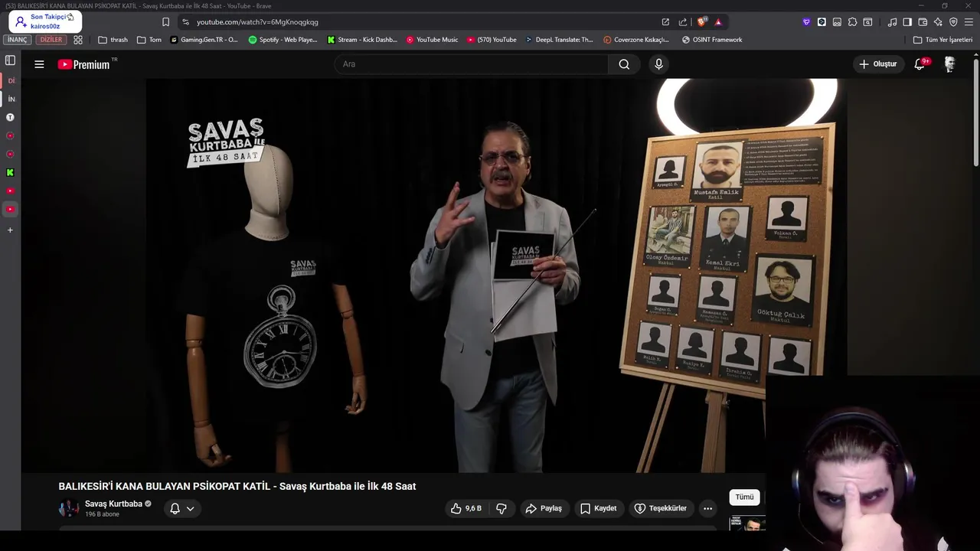Screen dimensions: 980x551
Task: Expand the Tüm Yer İşaretleri folder
Action: pyautogui.click(x=942, y=40)
